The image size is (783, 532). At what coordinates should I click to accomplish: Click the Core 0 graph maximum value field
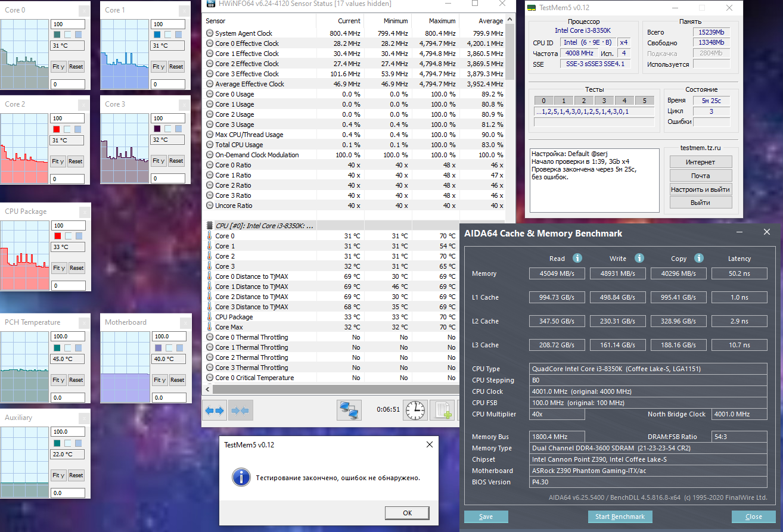click(67, 24)
